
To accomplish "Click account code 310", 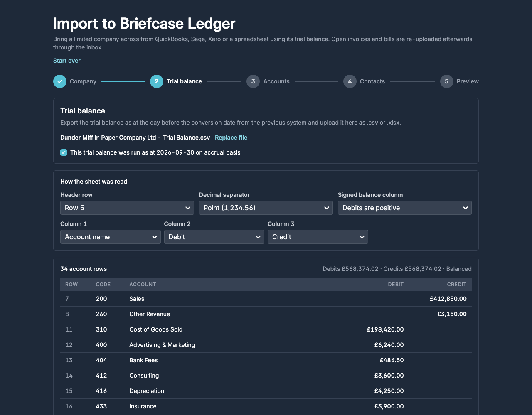I will pyautogui.click(x=101, y=329).
